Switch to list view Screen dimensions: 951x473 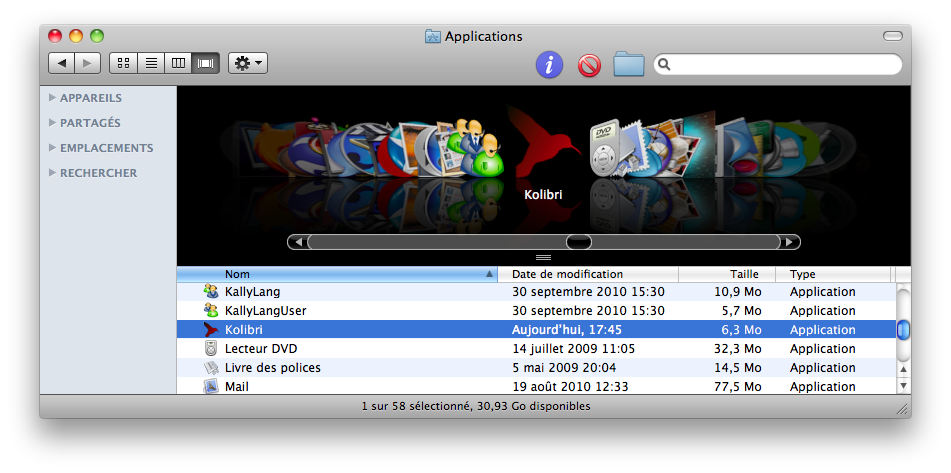151,63
